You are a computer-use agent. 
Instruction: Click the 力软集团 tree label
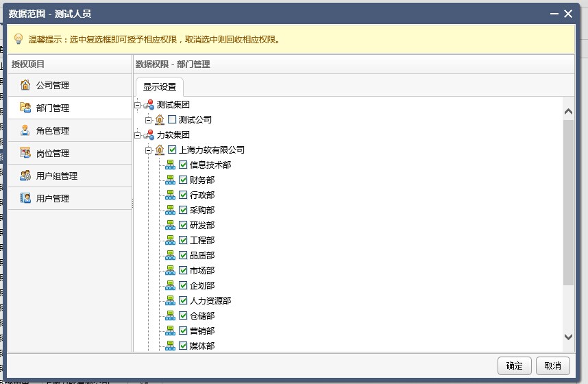[x=173, y=135]
